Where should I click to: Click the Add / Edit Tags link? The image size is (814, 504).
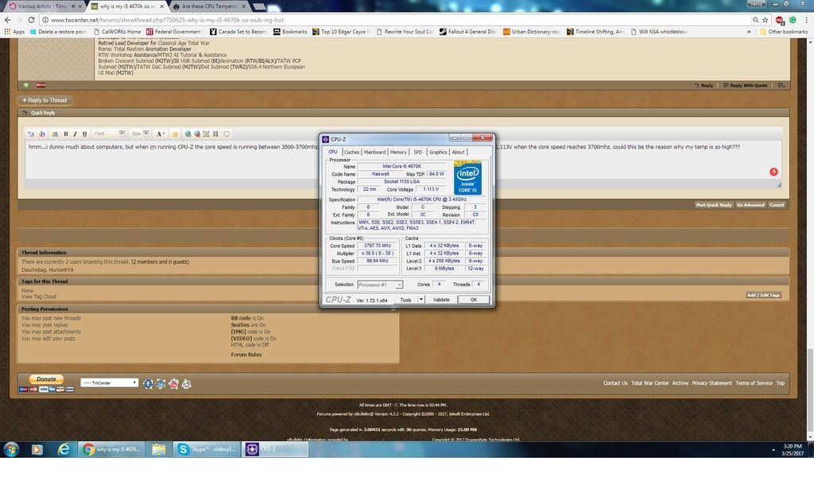click(763, 296)
